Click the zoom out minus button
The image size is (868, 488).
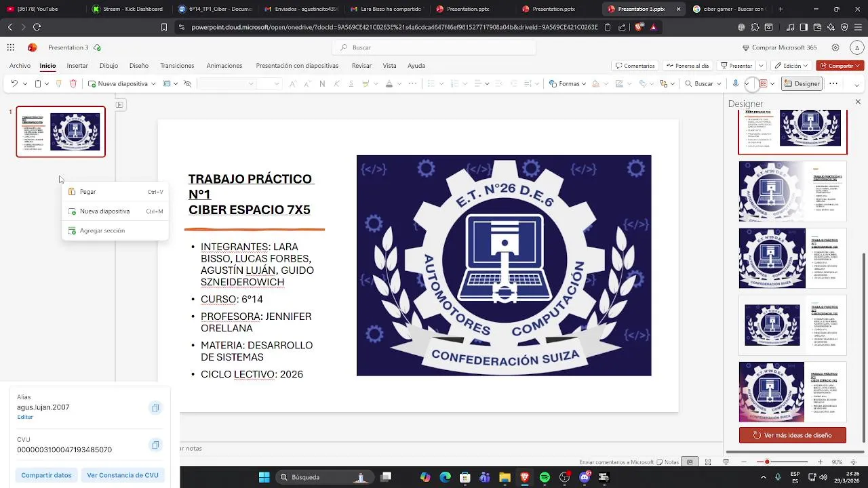[744, 462]
